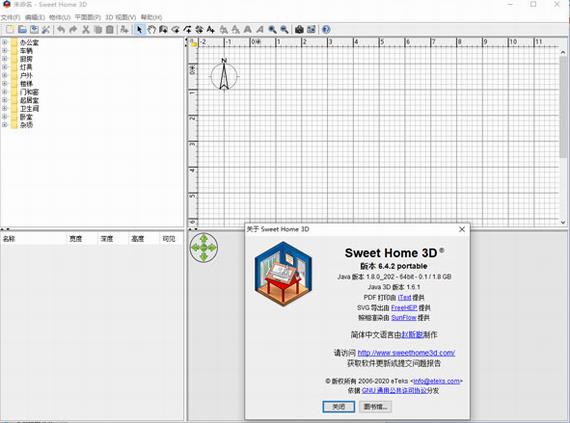Open the furniture menu after 编辑
The image size is (570, 423).
(x=60, y=17)
